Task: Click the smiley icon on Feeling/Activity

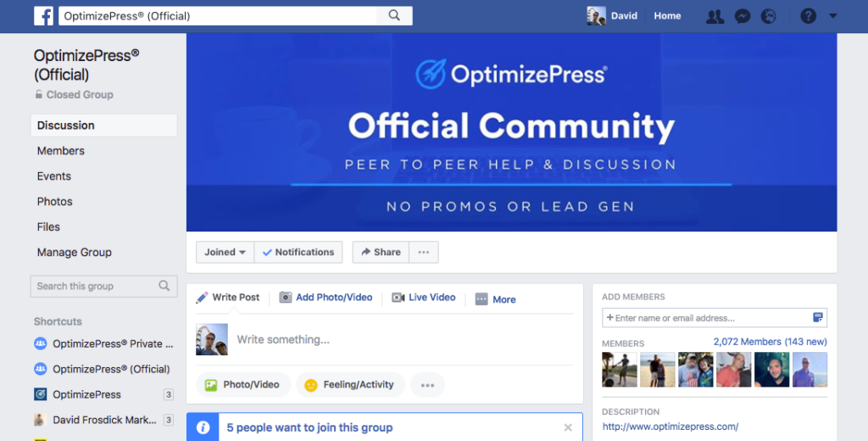Action: 311,385
